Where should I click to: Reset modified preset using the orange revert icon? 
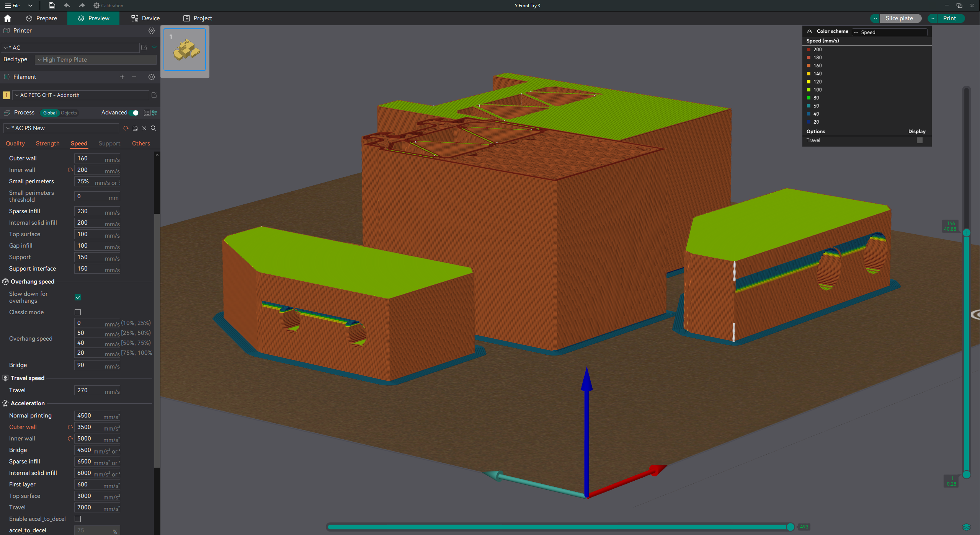[x=126, y=128]
